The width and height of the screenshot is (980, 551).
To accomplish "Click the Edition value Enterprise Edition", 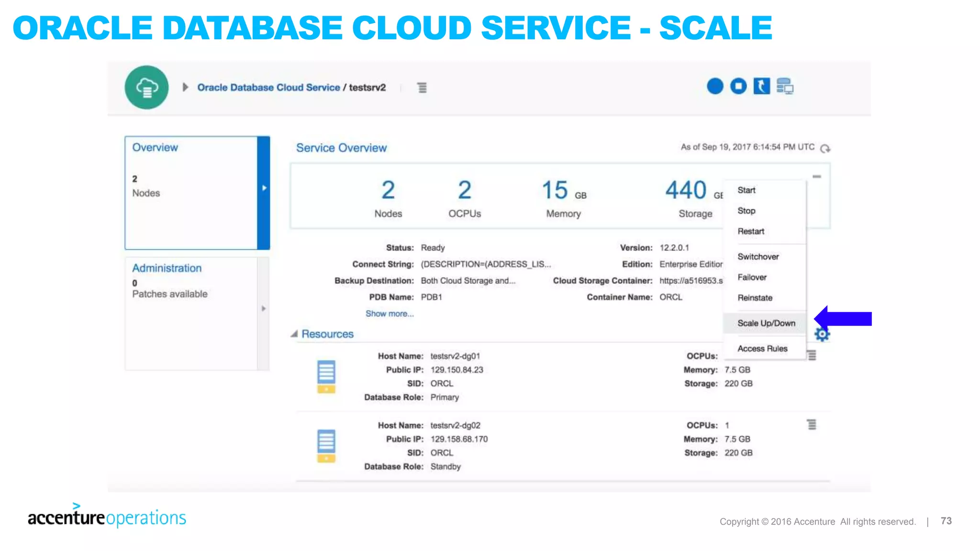I will [691, 264].
